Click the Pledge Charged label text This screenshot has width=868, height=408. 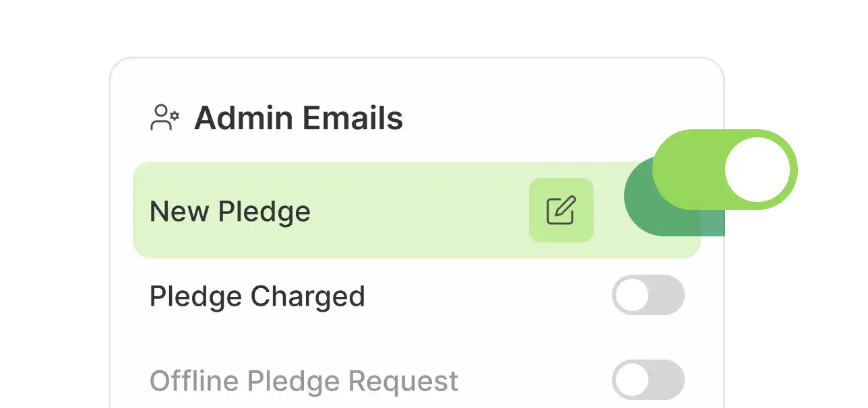coord(257,296)
